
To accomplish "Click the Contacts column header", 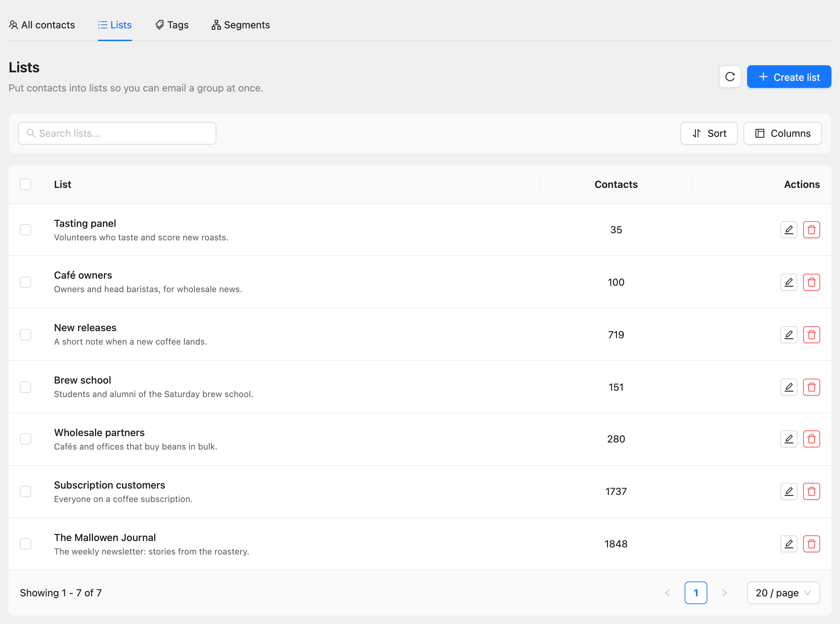I will pyautogui.click(x=616, y=184).
